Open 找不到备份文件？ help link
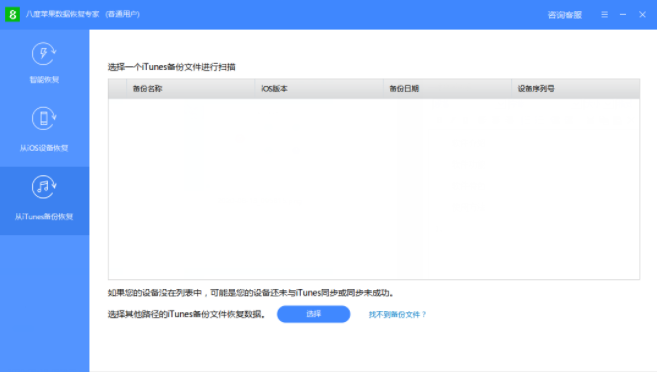 click(397, 315)
